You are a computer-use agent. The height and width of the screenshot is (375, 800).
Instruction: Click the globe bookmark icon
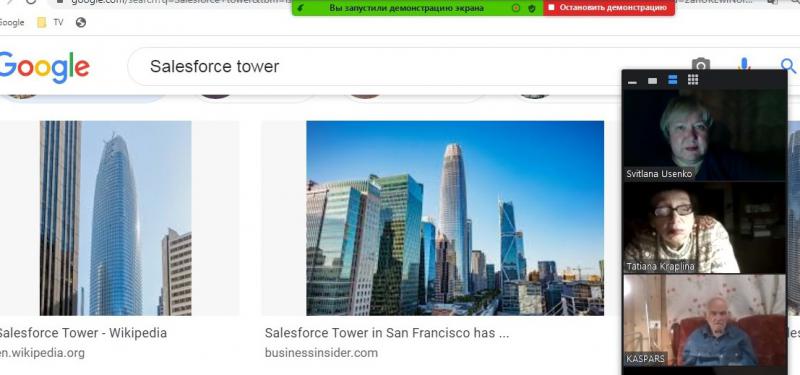(x=81, y=22)
